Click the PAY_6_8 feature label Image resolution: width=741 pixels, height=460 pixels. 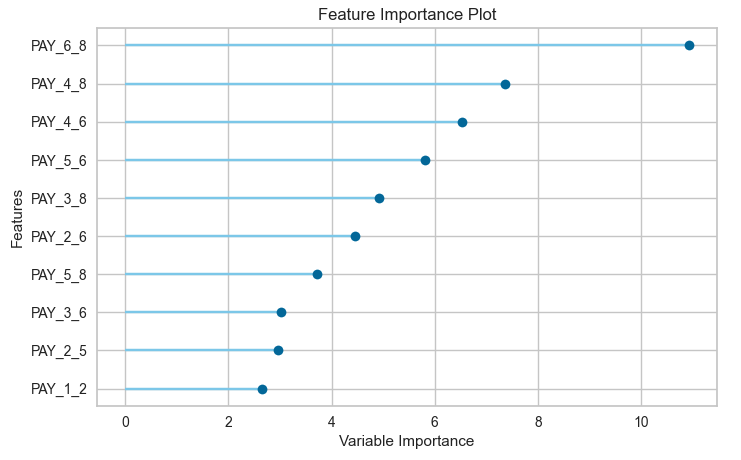click(59, 46)
